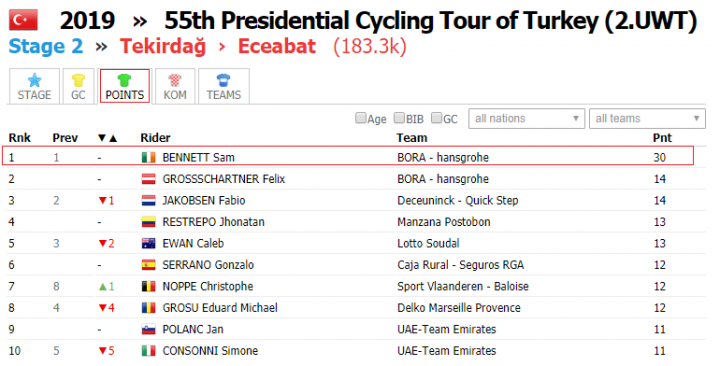The height and width of the screenshot is (366, 720).
Task: Select the POINTS green jersey tab
Action: tap(125, 86)
